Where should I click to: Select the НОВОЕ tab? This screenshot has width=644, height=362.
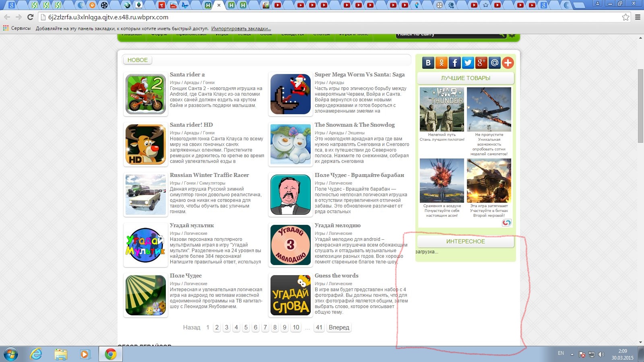pyautogui.click(x=138, y=60)
